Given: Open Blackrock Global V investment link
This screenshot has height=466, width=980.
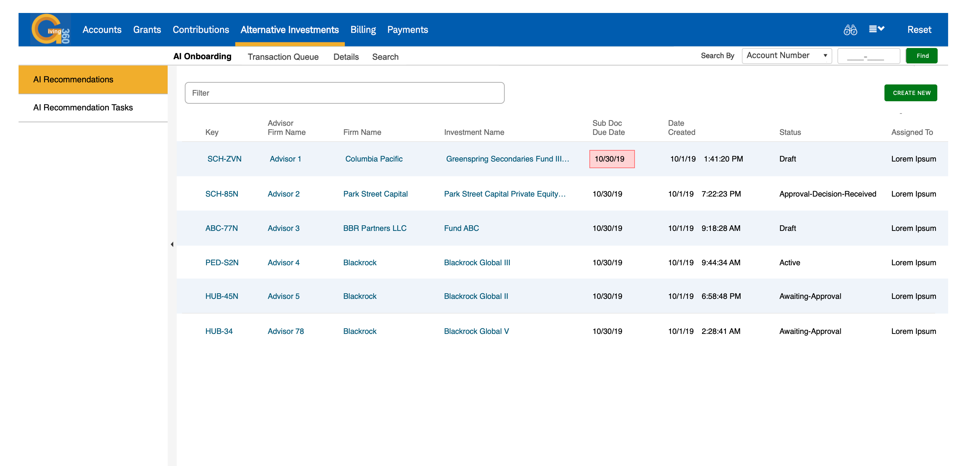Looking at the screenshot, I should tap(476, 331).
